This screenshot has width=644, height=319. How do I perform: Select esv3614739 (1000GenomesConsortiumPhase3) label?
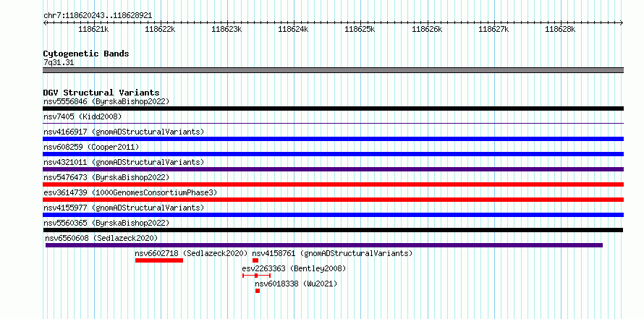tap(130, 192)
